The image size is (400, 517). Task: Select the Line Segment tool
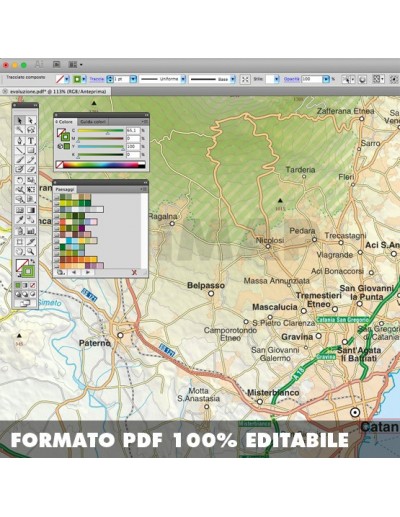click(x=20, y=150)
